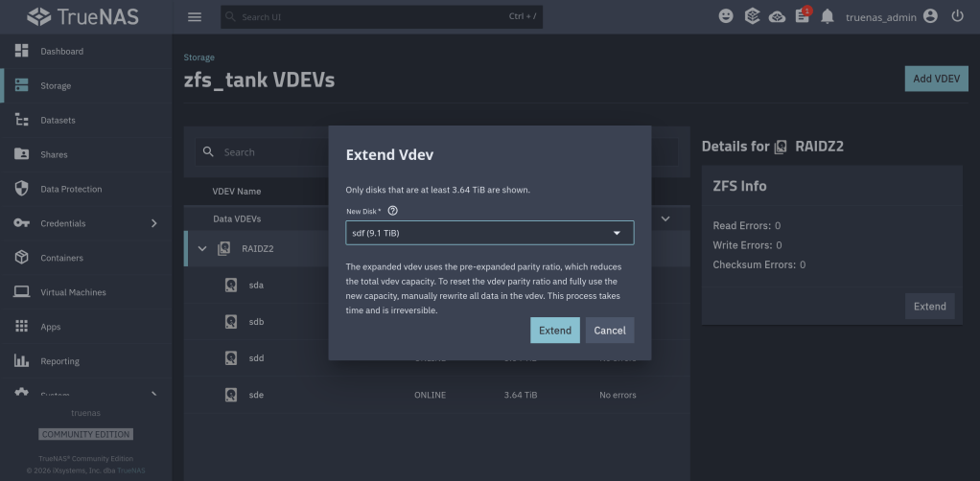Click the power button icon
This screenshot has height=481, width=980.
pos(957,17)
